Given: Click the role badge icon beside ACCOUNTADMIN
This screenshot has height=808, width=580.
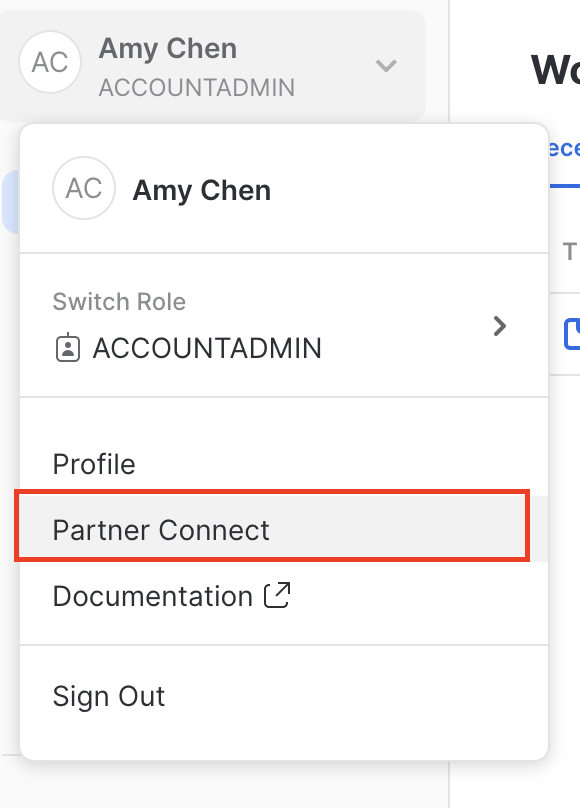Looking at the screenshot, I should click(66, 347).
